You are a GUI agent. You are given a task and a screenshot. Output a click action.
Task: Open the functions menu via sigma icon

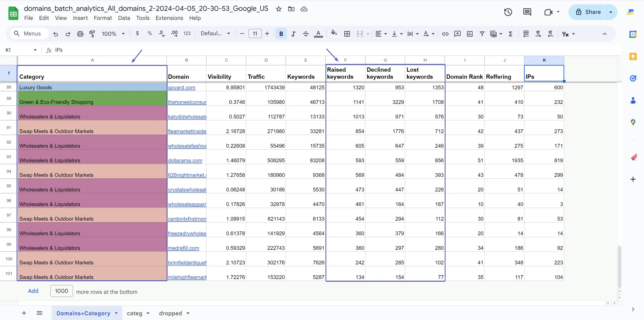point(510,34)
